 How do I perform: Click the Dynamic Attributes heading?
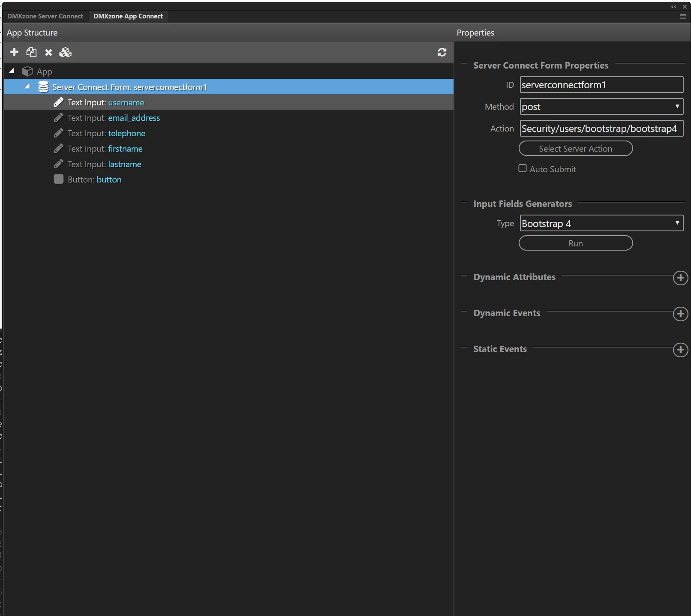514,277
